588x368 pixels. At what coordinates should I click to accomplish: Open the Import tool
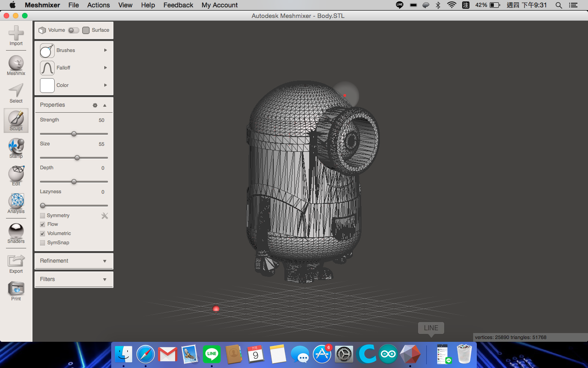[x=16, y=35]
